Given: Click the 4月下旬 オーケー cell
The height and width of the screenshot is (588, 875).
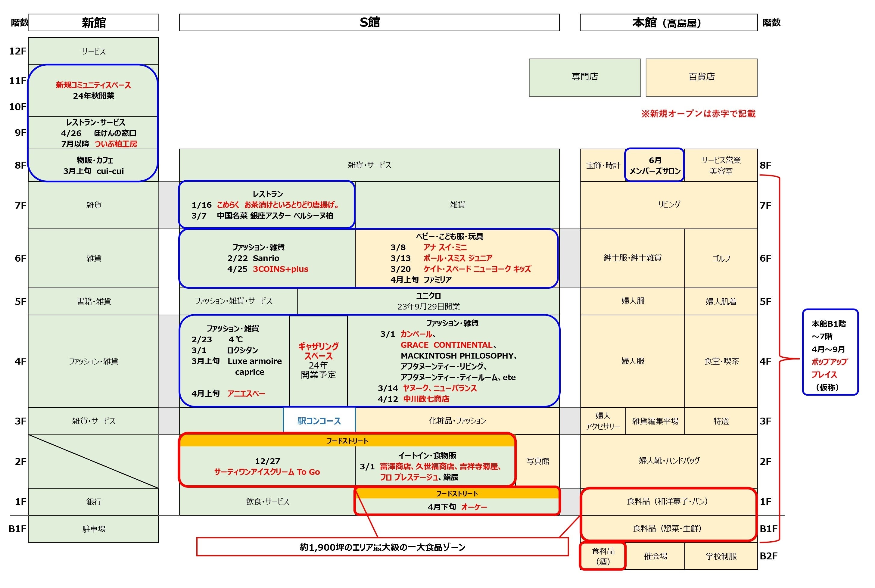Looking at the screenshot, I should [457, 507].
